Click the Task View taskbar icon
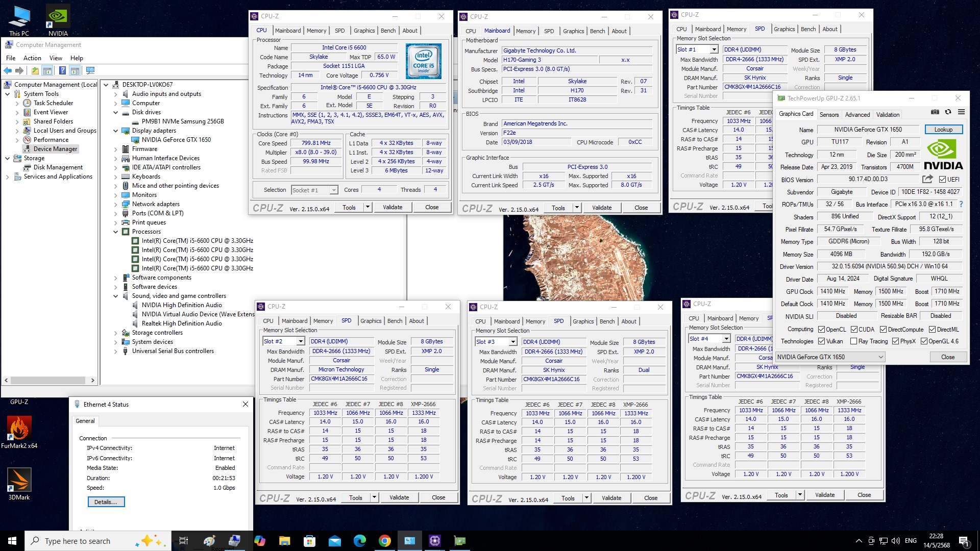The image size is (980, 551). (x=184, y=541)
